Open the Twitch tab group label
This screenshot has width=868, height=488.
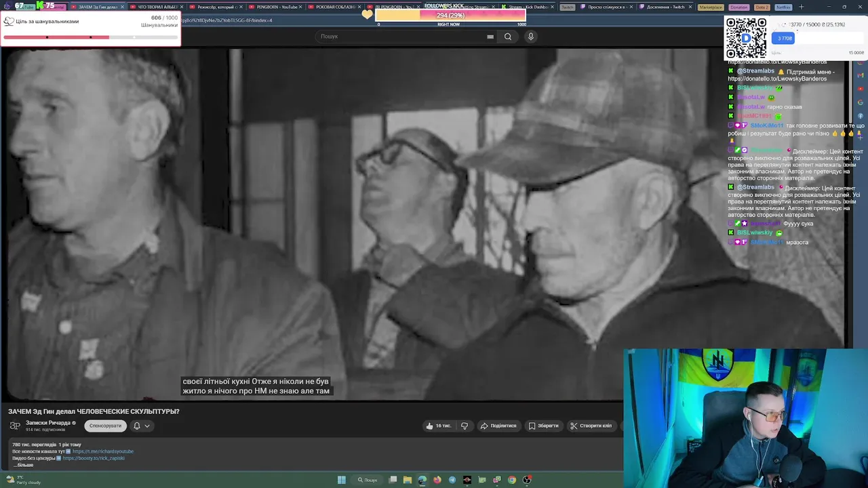click(567, 7)
